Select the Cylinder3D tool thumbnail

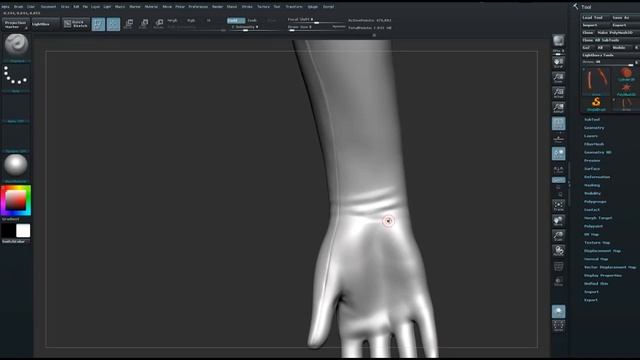click(x=626, y=74)
